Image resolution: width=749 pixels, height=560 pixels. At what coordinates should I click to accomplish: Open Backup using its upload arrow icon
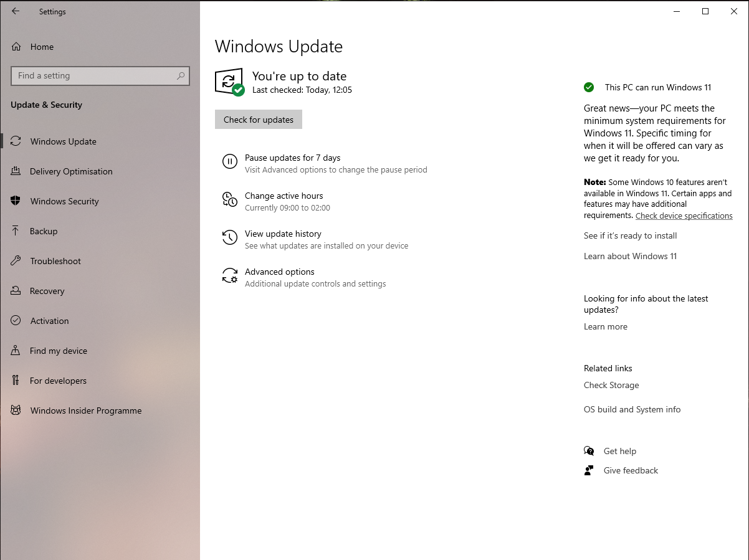(x=16, y=231)
